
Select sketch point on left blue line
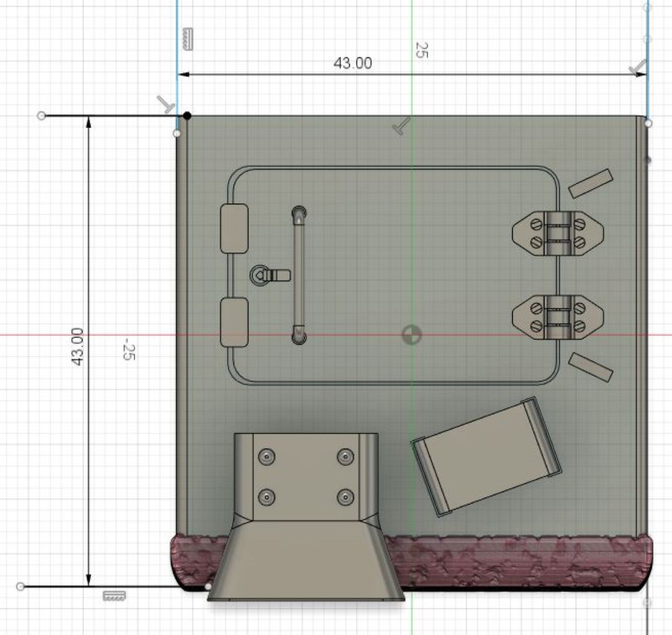[177, 134]
